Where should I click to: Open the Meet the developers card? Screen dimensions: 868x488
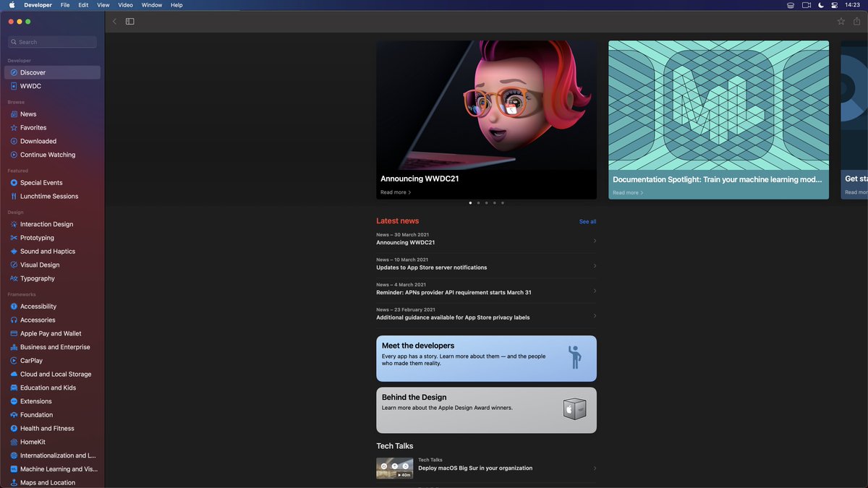(486, 359)
